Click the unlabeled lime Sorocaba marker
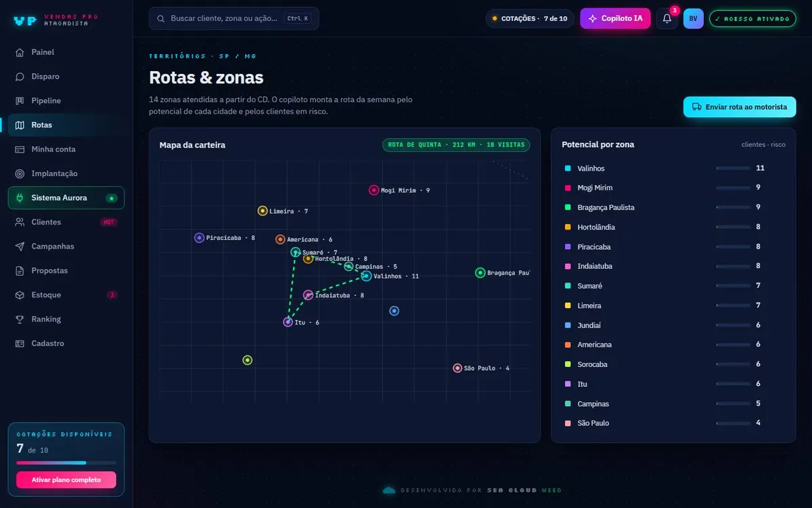 (248, 360)
